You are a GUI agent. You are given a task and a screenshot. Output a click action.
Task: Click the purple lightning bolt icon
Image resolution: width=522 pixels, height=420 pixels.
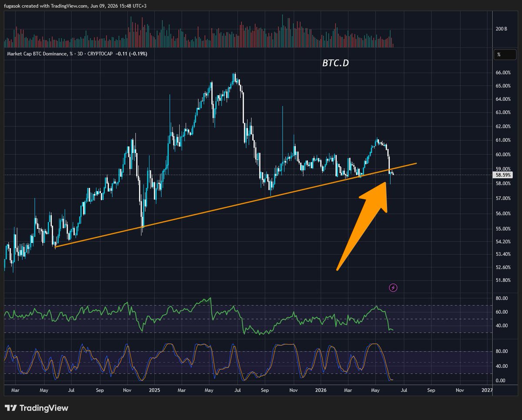click(x=393, y=287)
